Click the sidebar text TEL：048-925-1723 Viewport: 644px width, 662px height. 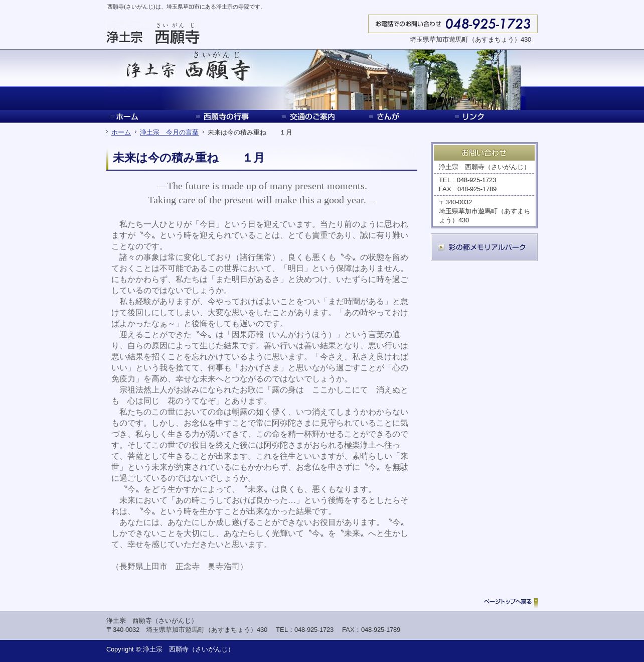click(467, 180)
